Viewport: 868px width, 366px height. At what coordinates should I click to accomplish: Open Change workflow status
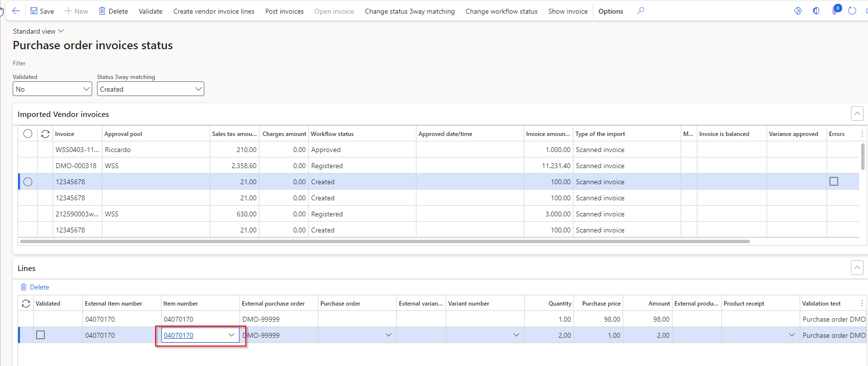pos(501,11)
